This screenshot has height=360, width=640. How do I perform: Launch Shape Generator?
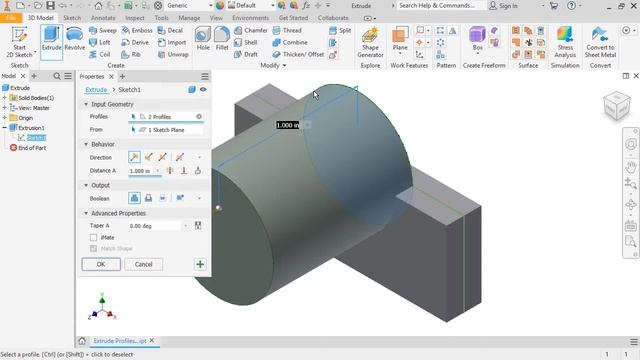[370, 42]
